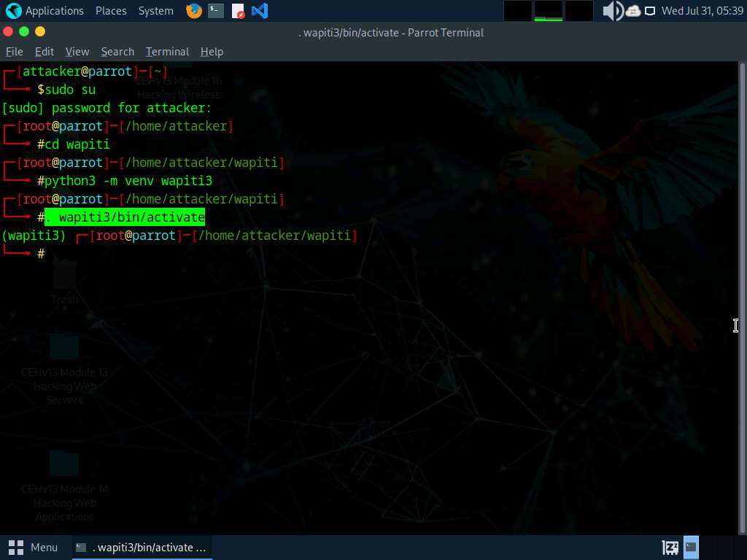The width and height of the screenshot is (747, 560).
Task: Select the workspace switcher icon in bottom panel
Action: point(670,547)
